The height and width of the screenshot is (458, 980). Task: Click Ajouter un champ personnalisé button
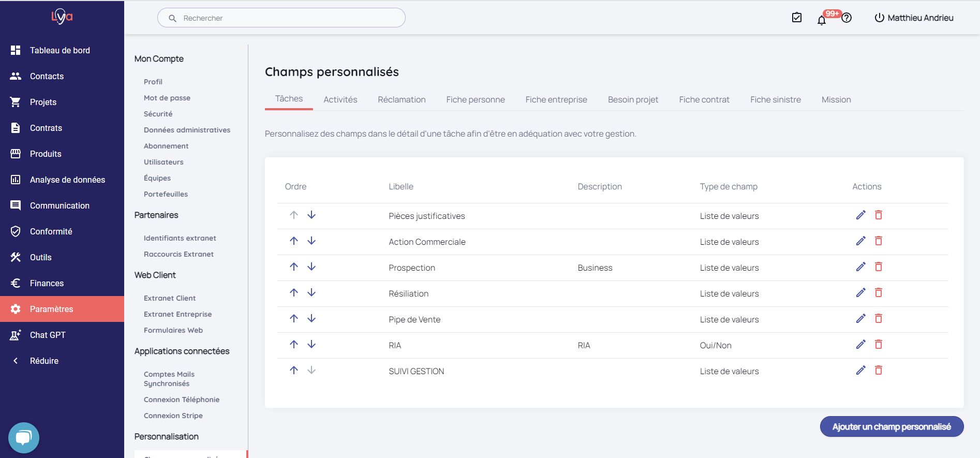coord(892,426)
